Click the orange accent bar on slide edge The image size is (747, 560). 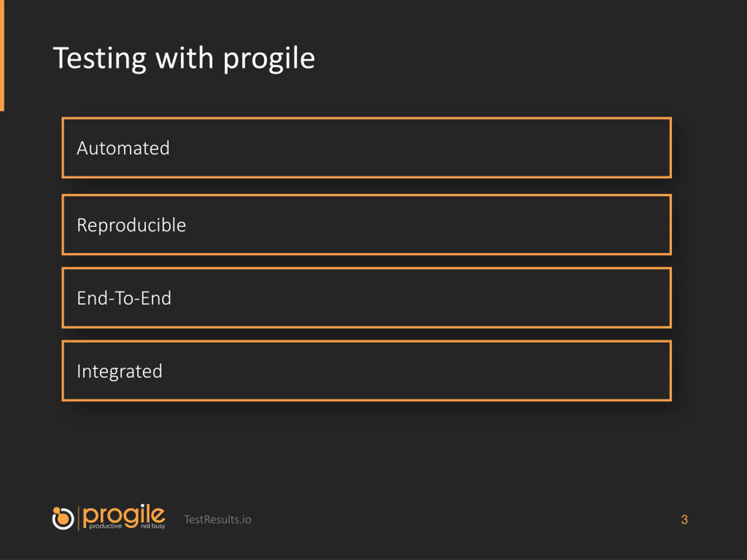(x=2, y=55)
